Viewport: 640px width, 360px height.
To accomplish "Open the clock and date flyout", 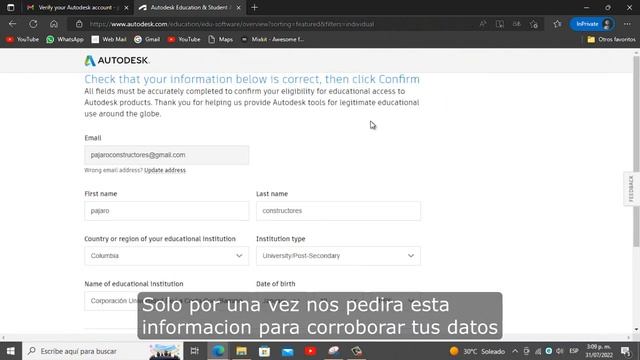I will pyautogui.click(x=599, y=351).
